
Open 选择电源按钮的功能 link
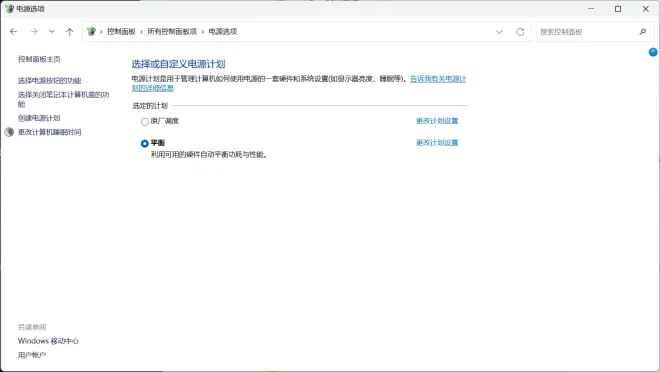click(50, 80)
